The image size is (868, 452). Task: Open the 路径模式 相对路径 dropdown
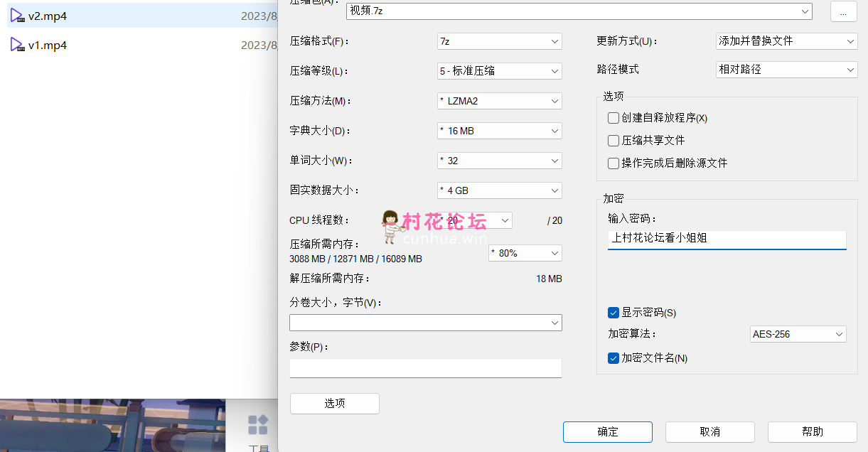(786, 70)
